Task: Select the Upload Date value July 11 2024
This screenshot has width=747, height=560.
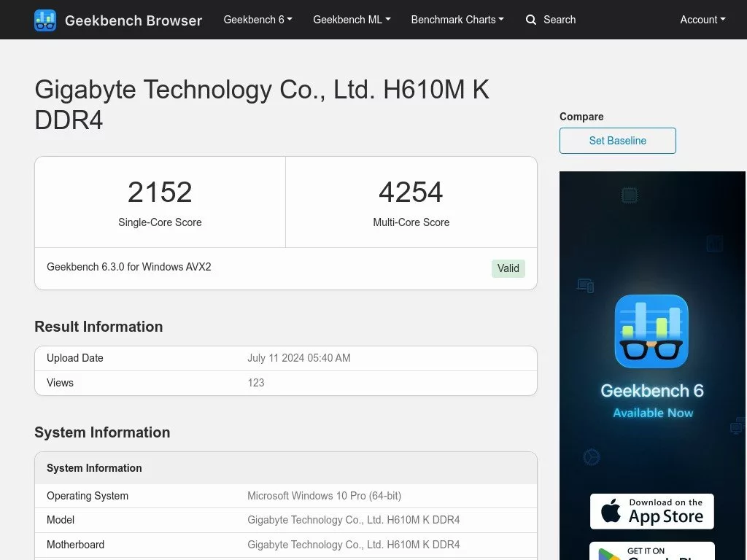Action: pos(298,358)
